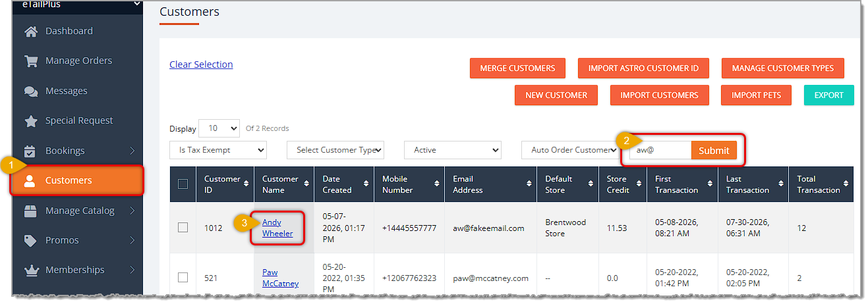Click the Merge Customers button

click(x=517, y=68)
